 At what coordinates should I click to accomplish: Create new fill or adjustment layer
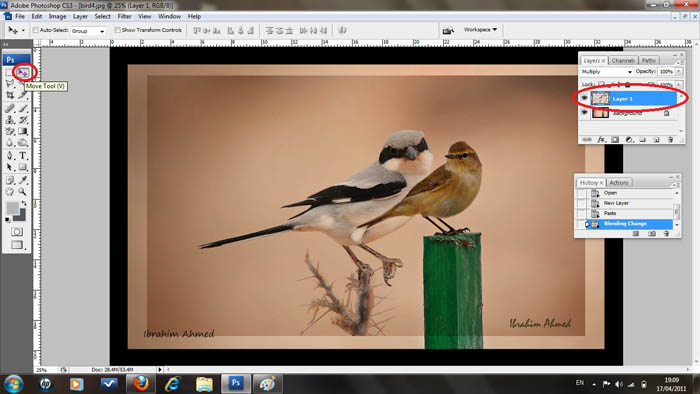pos(629,140)
